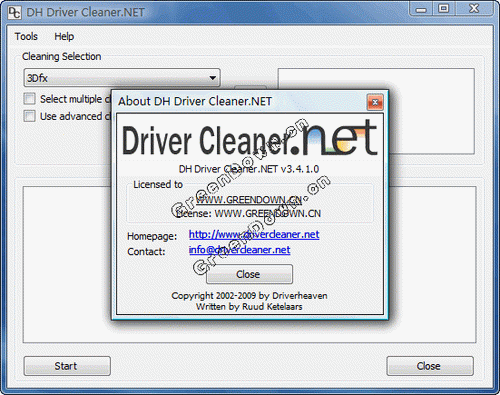Viewport: 500px width, 395px height.
Task: Click Close button in About dialog
Action: click(x=249, y=274)
